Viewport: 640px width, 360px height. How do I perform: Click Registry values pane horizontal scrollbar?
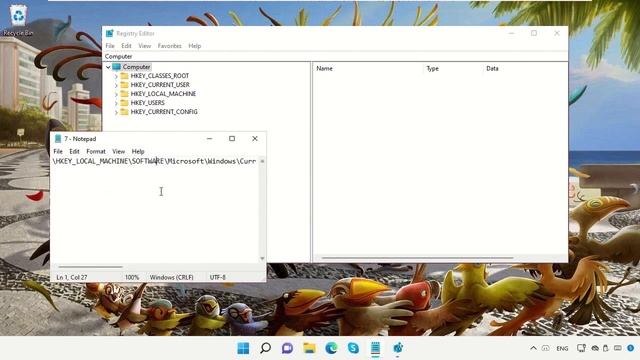click(417, 258)
